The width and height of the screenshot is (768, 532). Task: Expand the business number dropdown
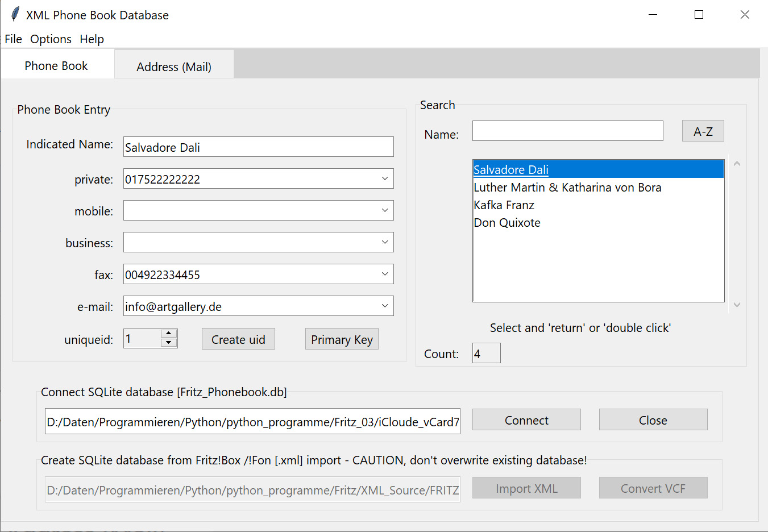tap(385, 243)
